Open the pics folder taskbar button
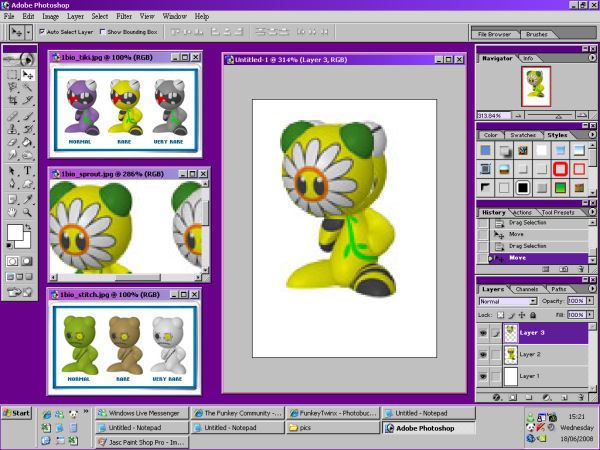 click(x=333, y=428)
